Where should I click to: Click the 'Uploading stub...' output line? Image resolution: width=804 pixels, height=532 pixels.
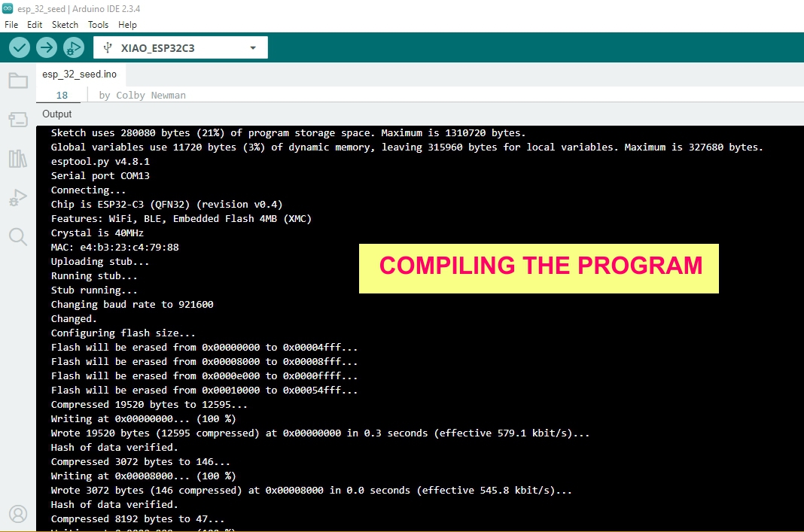coord(100,261)
